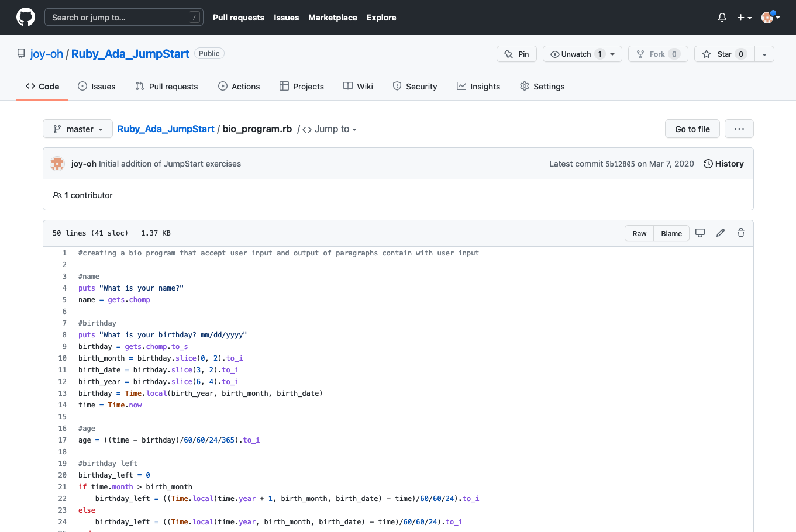Viewport: 796px width, 532px height.
Task: Pin this repository
Action: tap(516, 54)
